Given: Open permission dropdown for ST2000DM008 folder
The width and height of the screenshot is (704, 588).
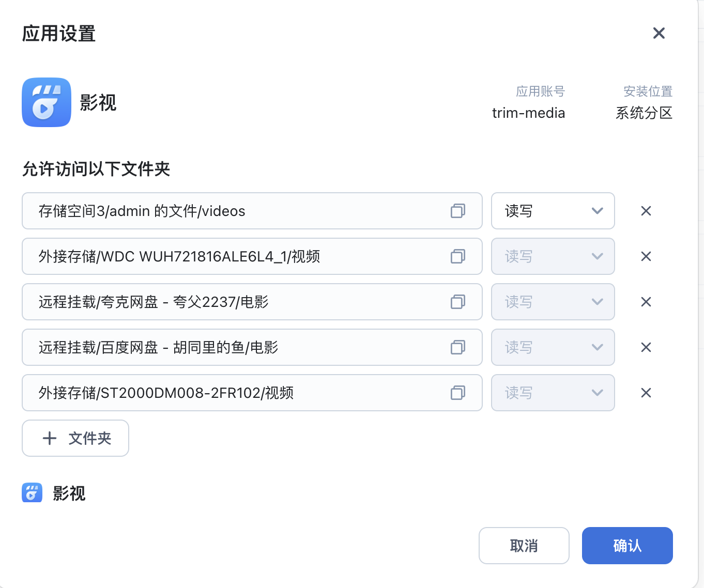Looking at the screenshot, I should click(553, 393).
